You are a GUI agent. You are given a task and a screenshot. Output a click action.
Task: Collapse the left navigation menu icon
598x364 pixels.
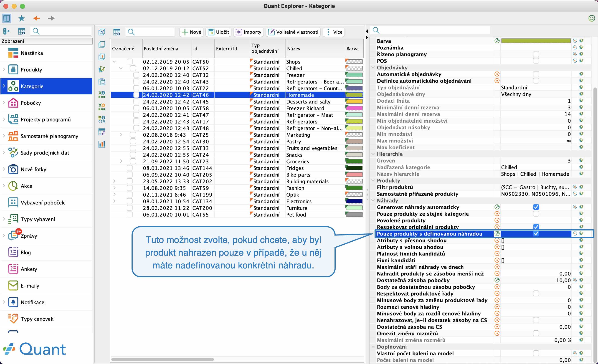7,31
